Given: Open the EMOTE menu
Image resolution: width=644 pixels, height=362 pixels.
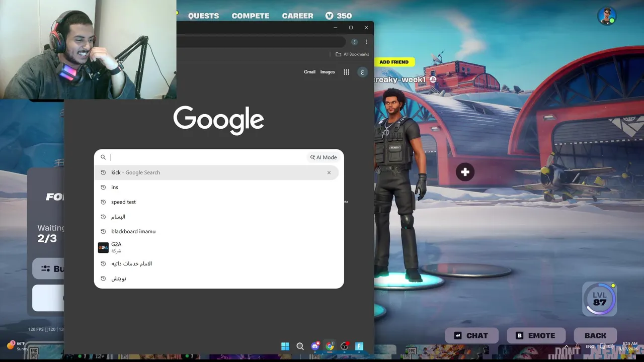Looking at the screenshot, I should (535, 335).
